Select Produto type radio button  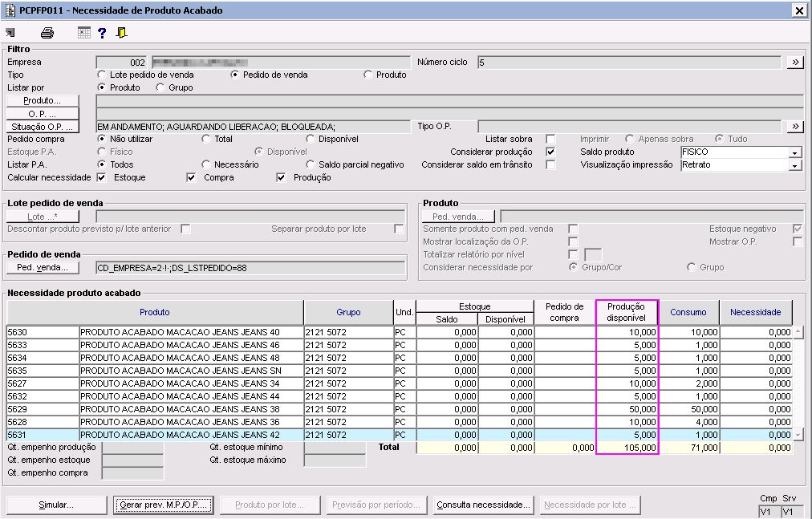[367, 75]
